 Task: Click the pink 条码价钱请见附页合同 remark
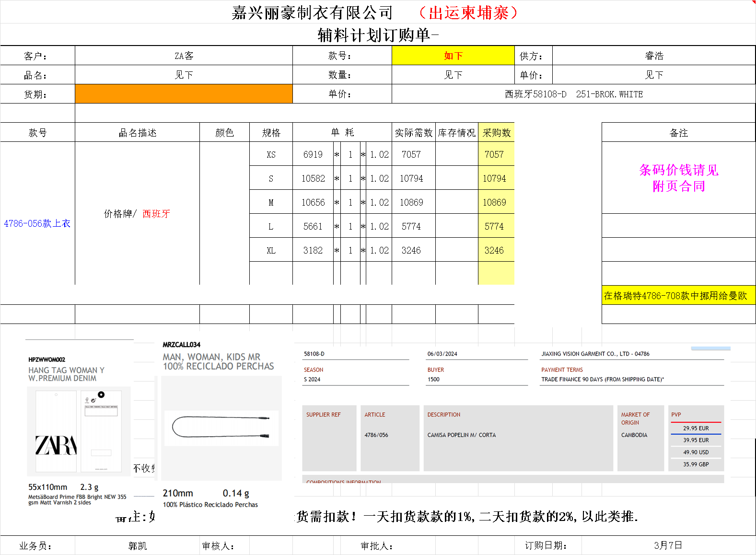pos(678,178)
